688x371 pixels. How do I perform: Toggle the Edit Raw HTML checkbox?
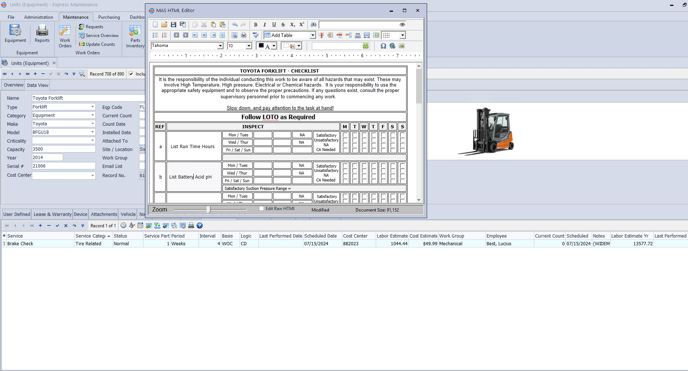point(262,209)
